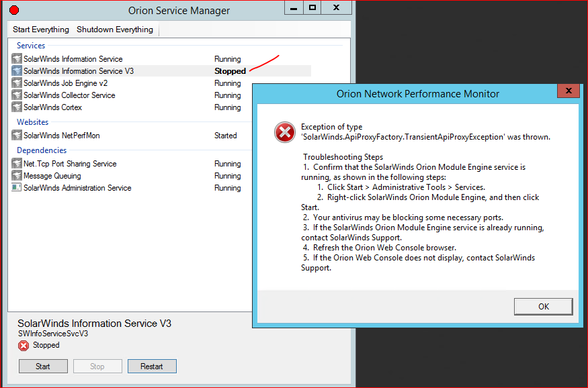Click the SWInfoServiceSvcV3 service name text
The image size is (588, 388).
pyautogui.click(x=53, y=334)
